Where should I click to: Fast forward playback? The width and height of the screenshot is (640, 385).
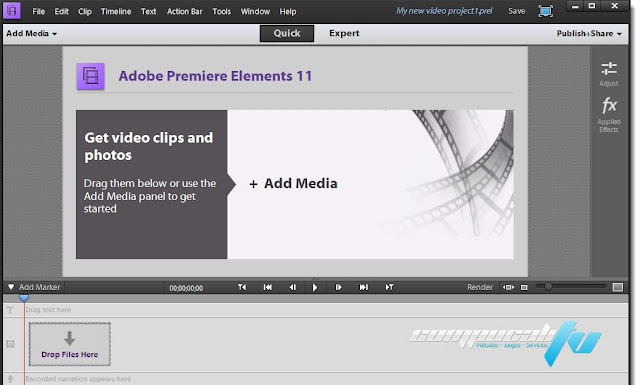(364, 287)
